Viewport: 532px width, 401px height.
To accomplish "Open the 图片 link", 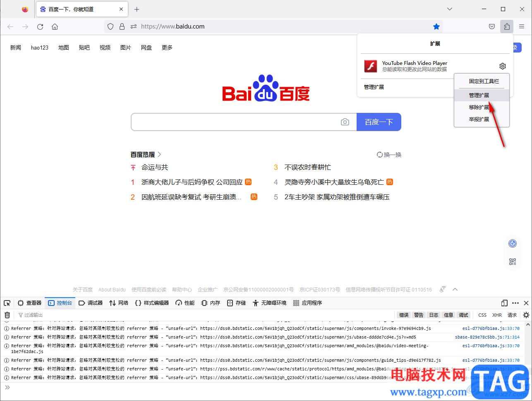I will pyautogui.click(x=126, y=48).
